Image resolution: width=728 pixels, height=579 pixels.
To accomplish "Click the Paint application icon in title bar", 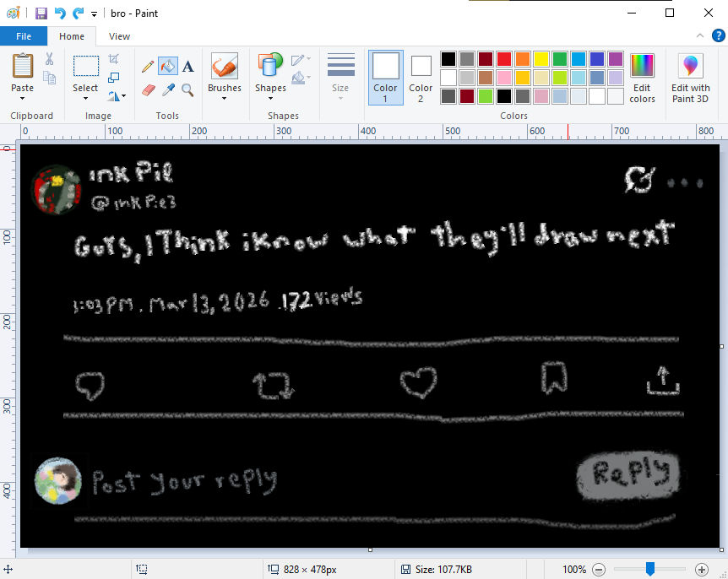I will [14, 13].
